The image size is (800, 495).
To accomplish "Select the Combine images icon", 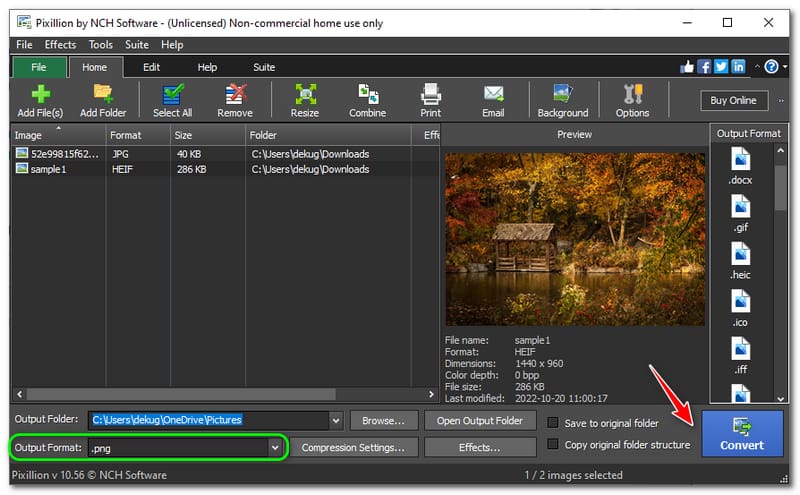I will pyautogui.click(x=367, y=100).
